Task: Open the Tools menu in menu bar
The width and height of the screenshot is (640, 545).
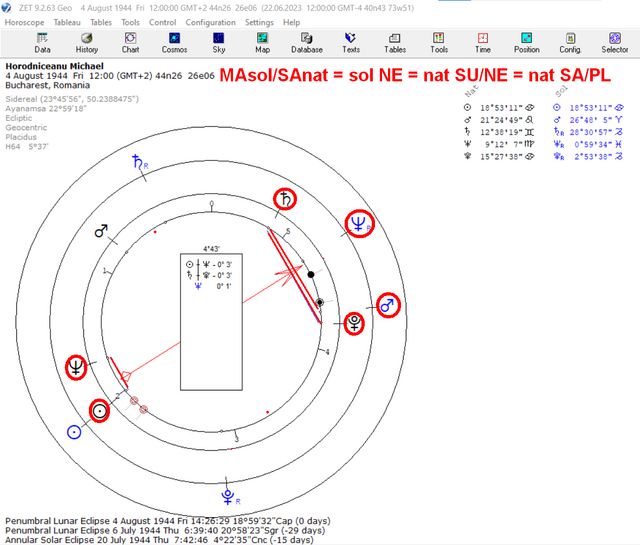Action: [x=130, y=22]
